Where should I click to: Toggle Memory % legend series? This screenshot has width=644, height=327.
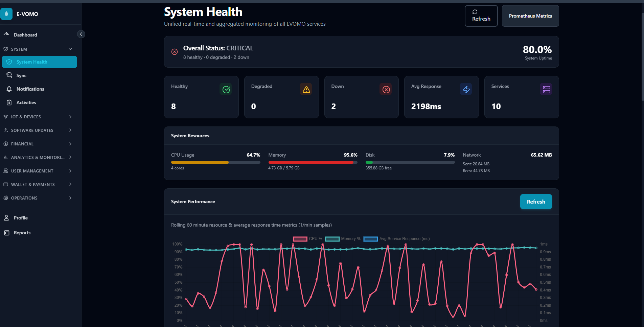[x=343, y=239]
